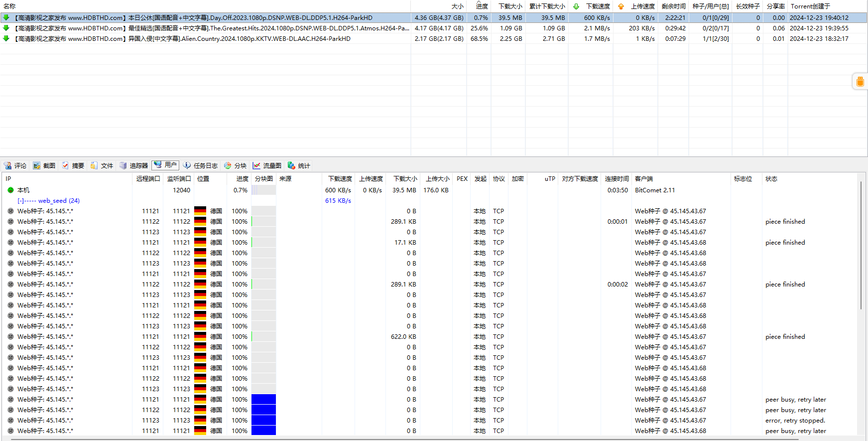Select the Alien.Country.2024 torrent name
The height and width of the screenshot is (441, 868).
coord(183,38)
